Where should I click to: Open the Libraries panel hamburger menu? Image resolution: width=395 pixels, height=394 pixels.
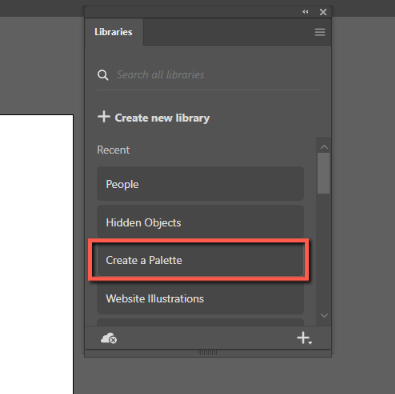point(320,32)
